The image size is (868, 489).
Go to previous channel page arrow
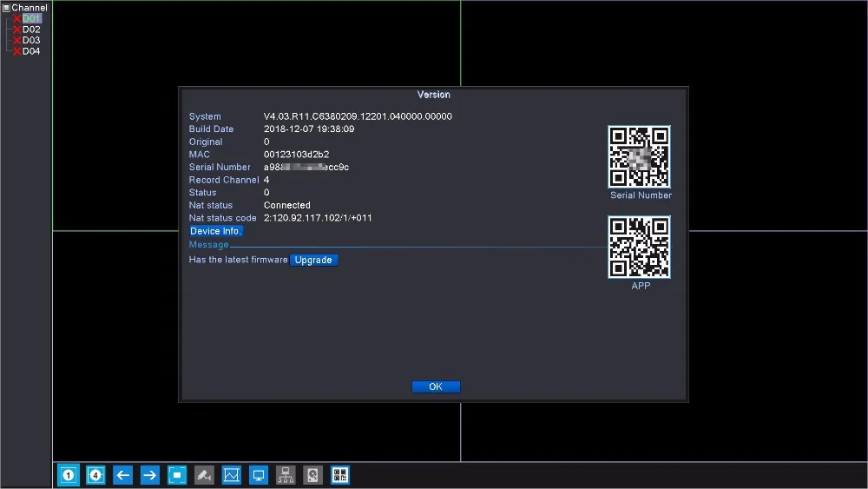(x=122, y=475)
